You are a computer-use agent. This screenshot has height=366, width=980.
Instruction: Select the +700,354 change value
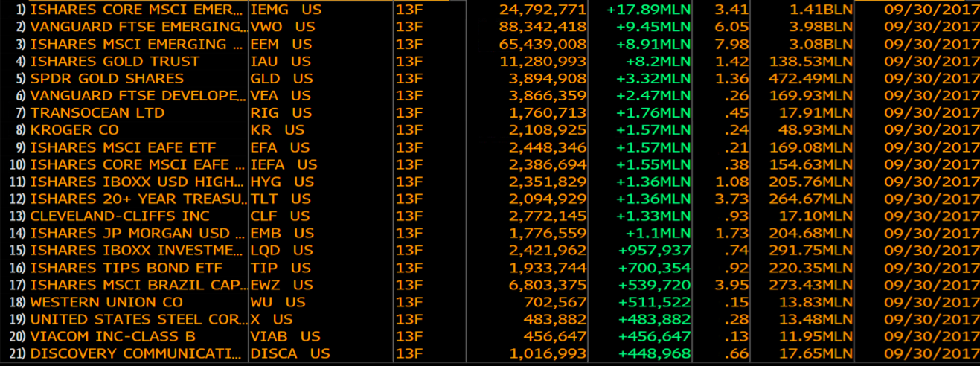655,267
